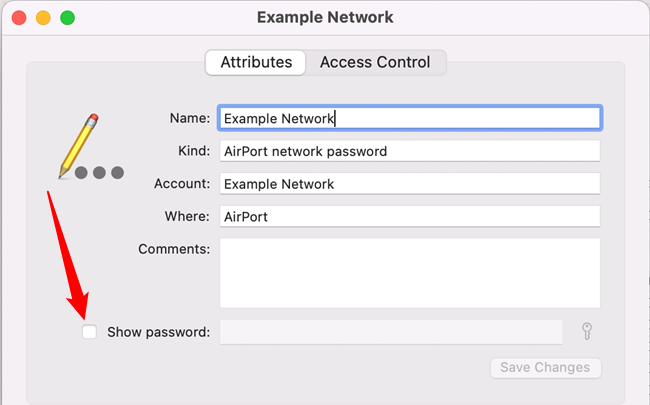Viewport: 650px width, 405px height.
Task: Click the hidden password text field
Action: click(x=390, y=332)
